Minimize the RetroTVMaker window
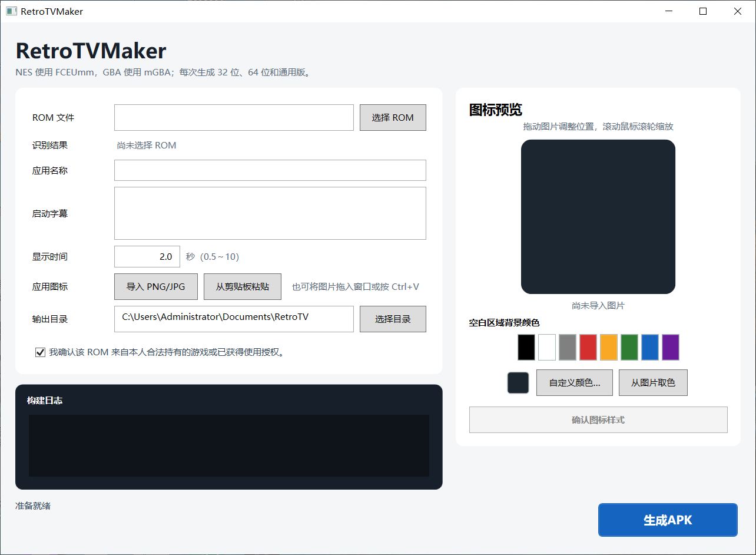Screen dimensions: 756x555 [668, 11]
